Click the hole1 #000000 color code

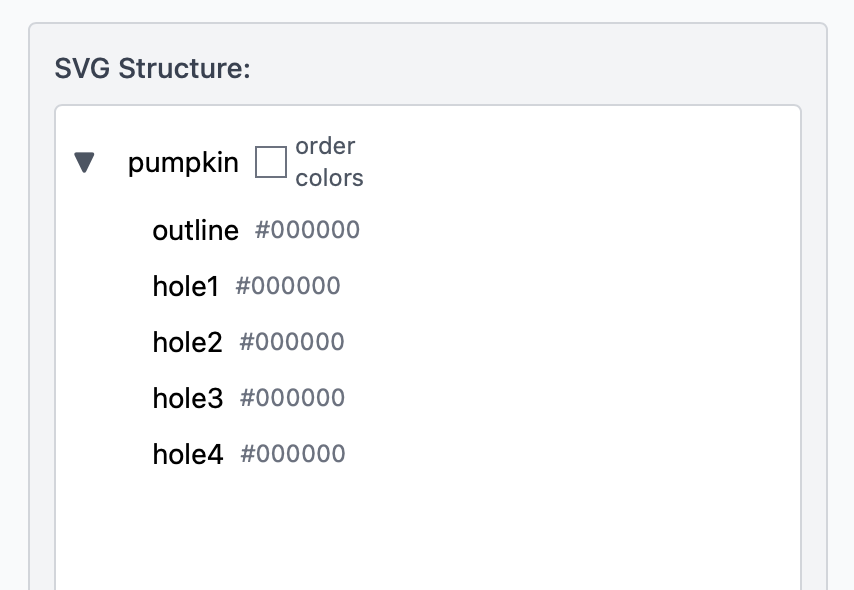(288, 287)
